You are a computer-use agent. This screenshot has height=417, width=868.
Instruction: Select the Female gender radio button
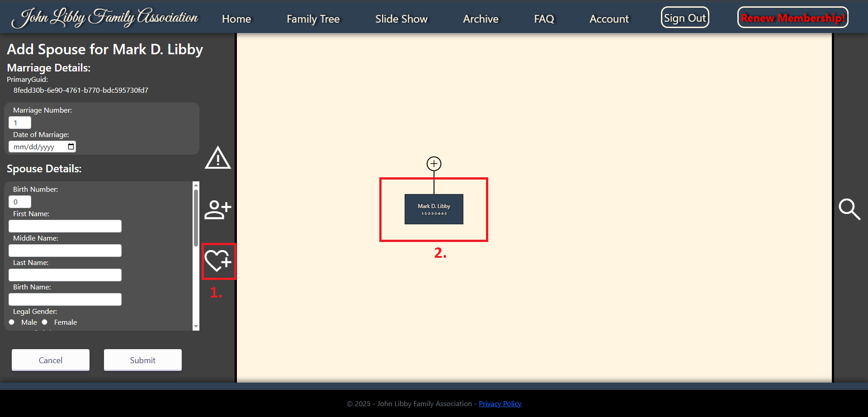click(x=45, y=322)
